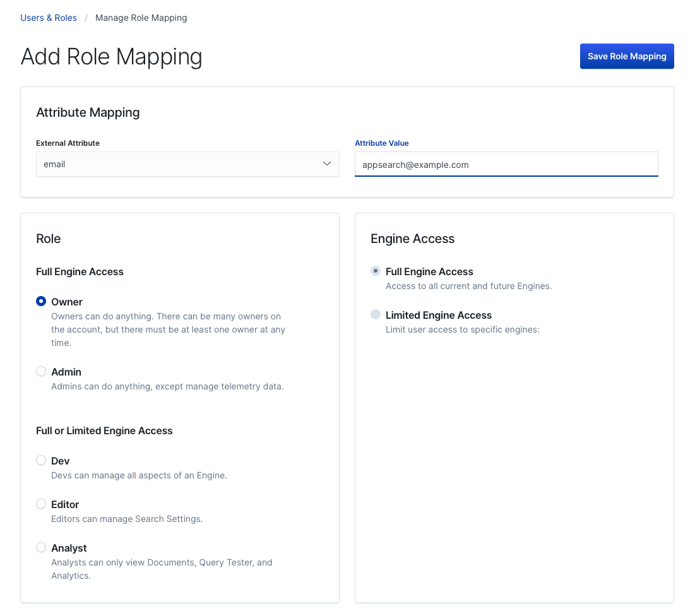Click the Add Role Mapping page title
Image resolution: width=695 pixels, height=616 pixels.
tap(111, 57)
